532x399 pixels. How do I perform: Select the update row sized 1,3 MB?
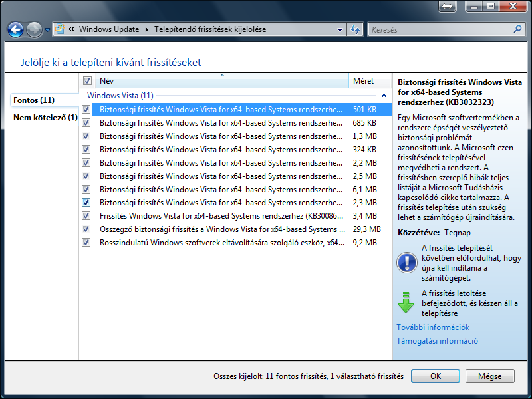[x=242, y=136]
